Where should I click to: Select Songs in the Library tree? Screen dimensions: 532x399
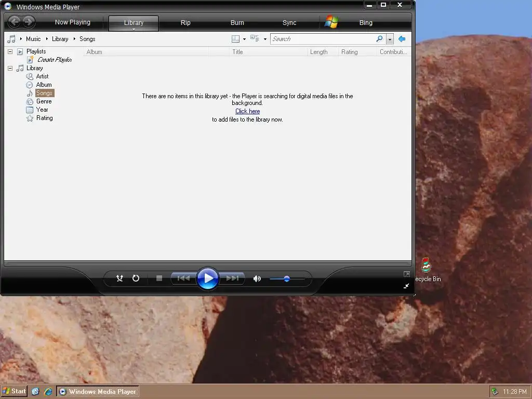click(x=45, y=93)
